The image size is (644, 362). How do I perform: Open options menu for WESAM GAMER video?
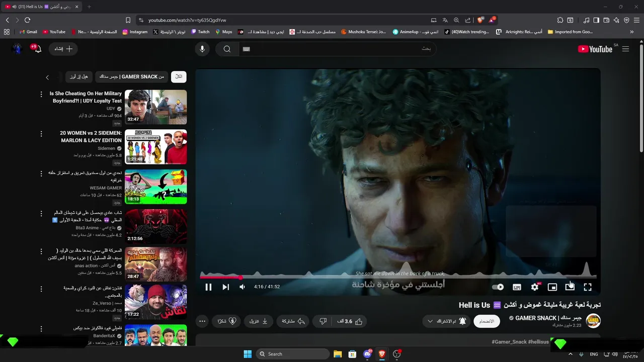tap(42, 173)
